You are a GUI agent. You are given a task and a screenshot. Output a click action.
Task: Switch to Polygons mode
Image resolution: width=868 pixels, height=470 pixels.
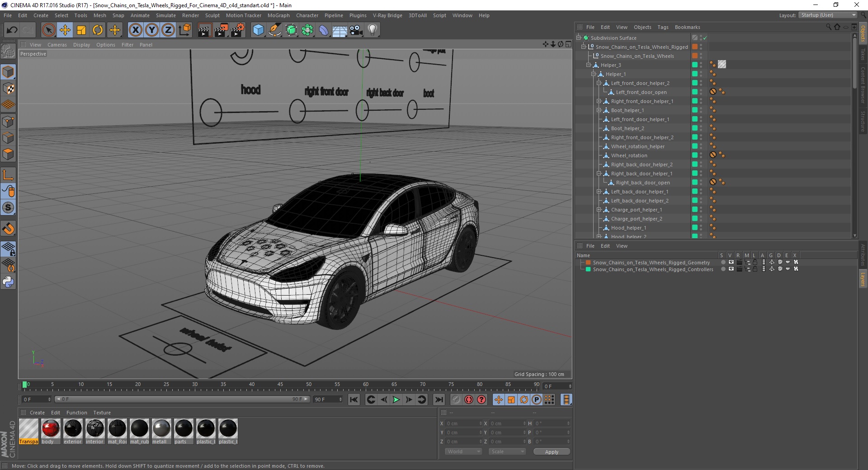pyautogui.click(x=8, y=154)
